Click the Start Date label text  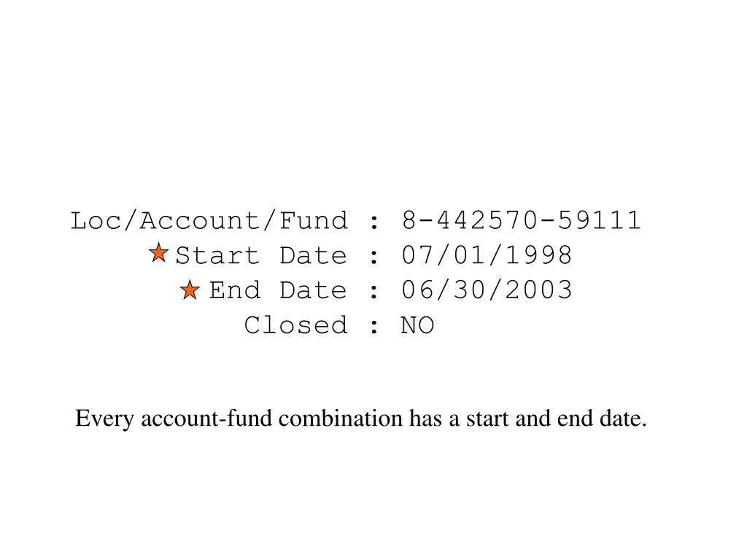(261, 255)
